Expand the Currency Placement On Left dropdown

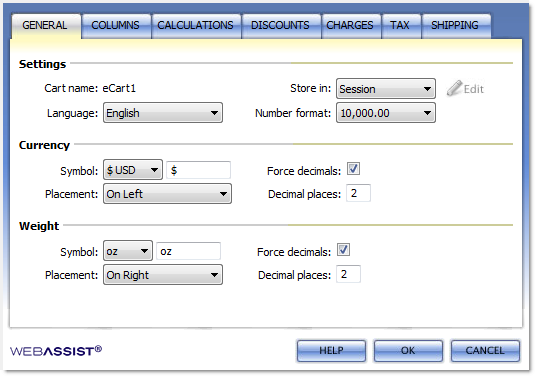[x=167, y=194]
